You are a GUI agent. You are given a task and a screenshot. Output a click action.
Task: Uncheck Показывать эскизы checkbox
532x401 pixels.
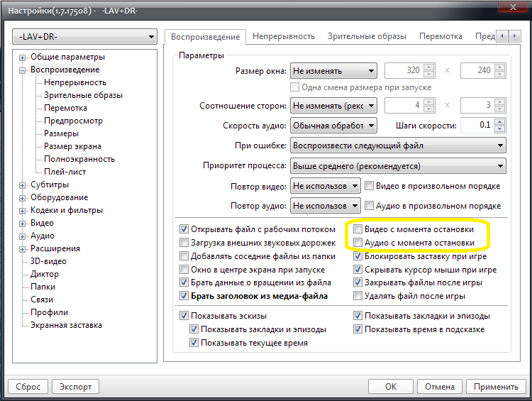(184, 316)
